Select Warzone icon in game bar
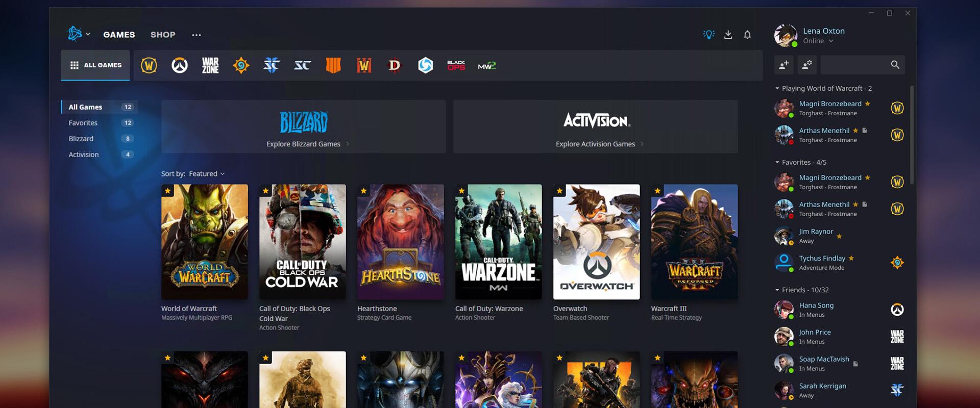 (x=210, y=65)
